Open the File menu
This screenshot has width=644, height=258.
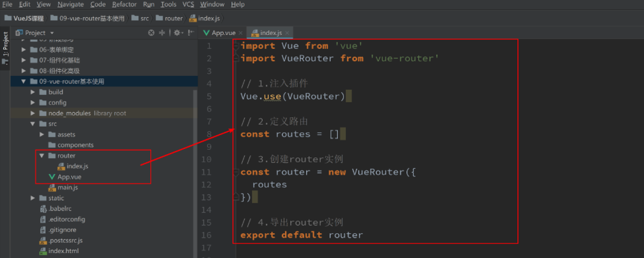pos(7,4)
